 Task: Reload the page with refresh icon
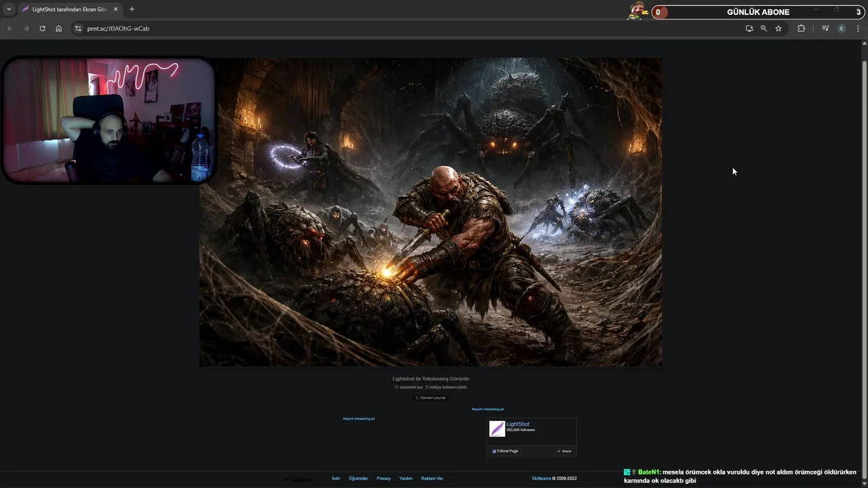pos(42,28)
